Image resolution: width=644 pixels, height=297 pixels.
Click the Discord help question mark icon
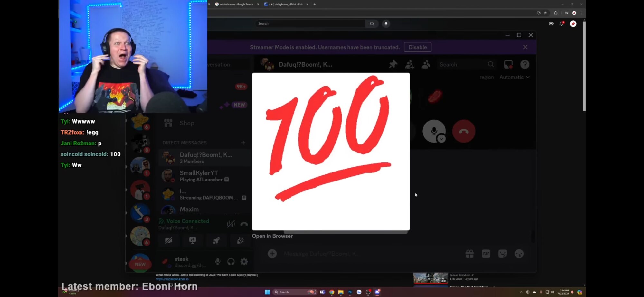pos(525,65)
